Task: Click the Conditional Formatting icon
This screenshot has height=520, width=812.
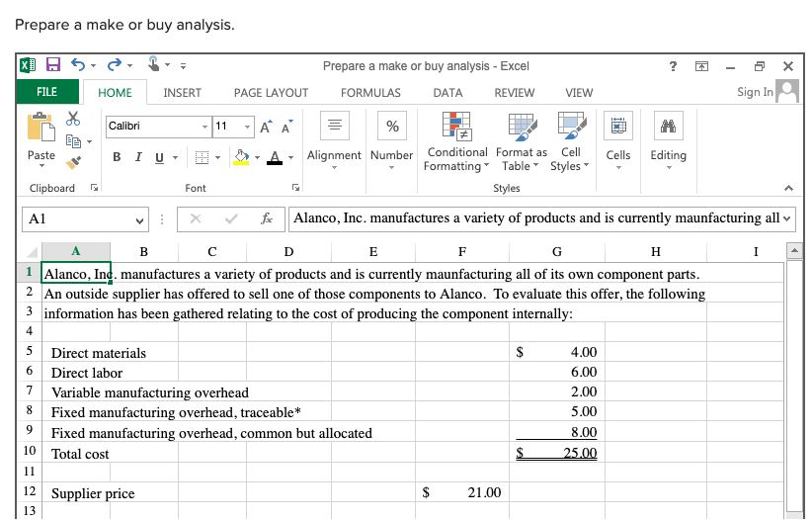Action: [456, 126]
